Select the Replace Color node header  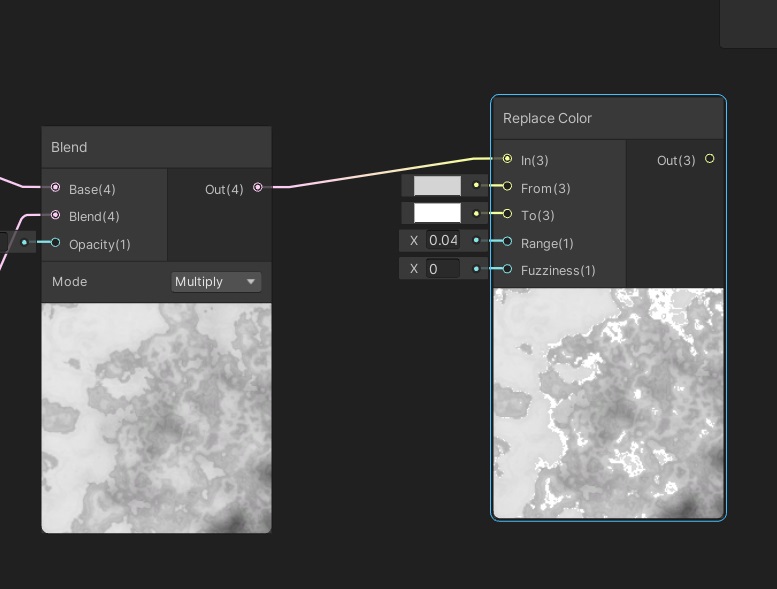pos(608,118)
